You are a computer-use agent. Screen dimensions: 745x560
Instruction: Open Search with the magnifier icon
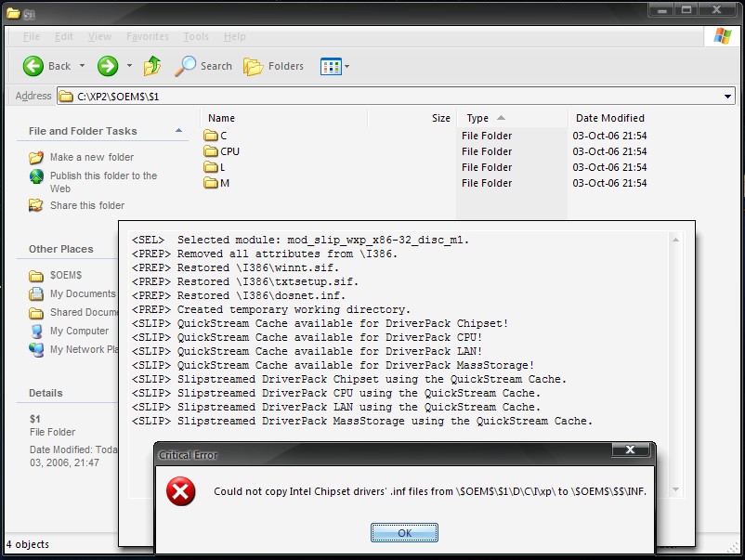[x=186, y=66]
